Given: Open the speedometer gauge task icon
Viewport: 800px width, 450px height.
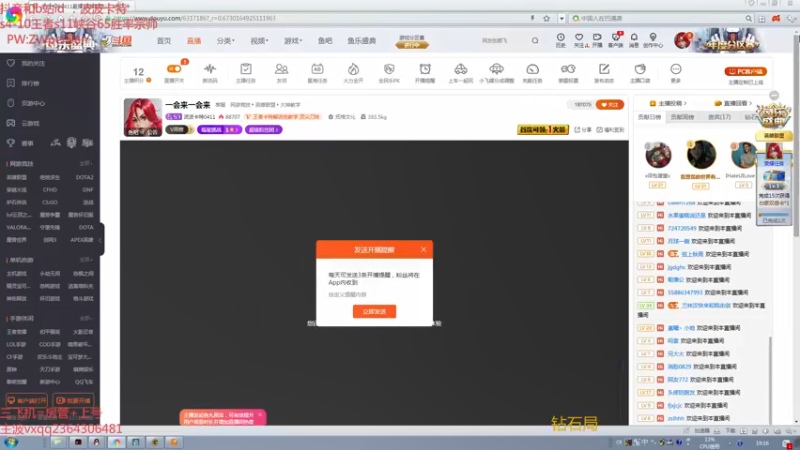Looking at the screenshot, I should (x=532, y=69).
